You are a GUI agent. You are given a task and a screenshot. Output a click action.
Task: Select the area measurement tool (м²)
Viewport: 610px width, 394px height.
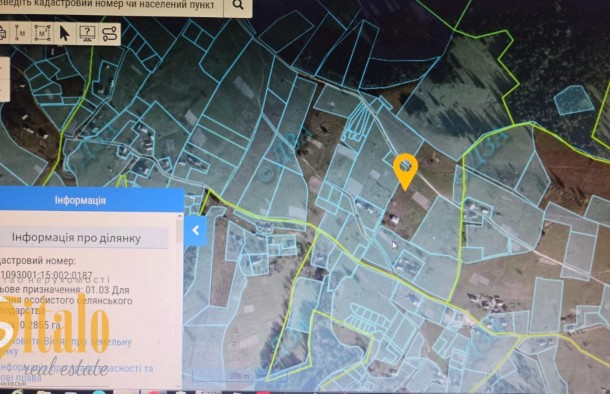42,33
